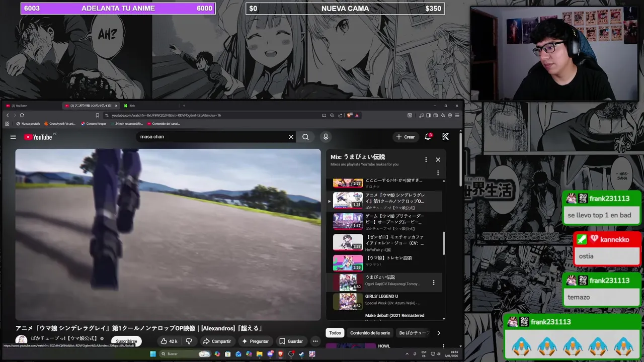Open Microsoft Store from the taskbar
Screen dimensions: 644x362
click(228, 354)
